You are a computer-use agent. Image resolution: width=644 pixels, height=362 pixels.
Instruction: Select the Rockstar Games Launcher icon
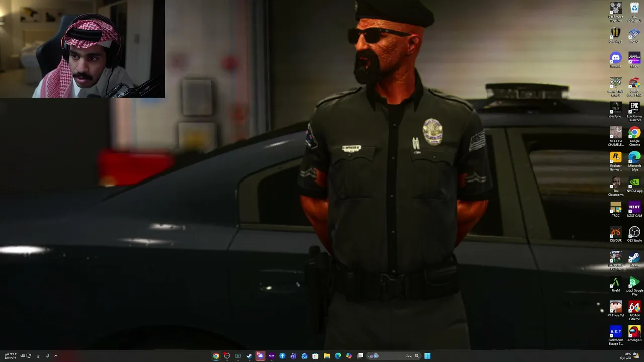click(x=616, y=162)
